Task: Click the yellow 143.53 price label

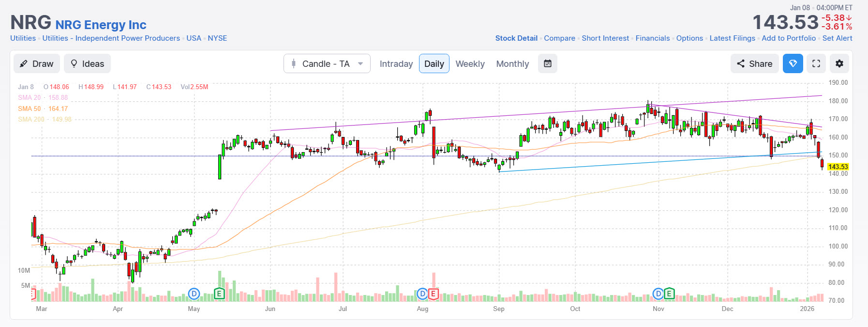Action: click(x=838, y=167)
